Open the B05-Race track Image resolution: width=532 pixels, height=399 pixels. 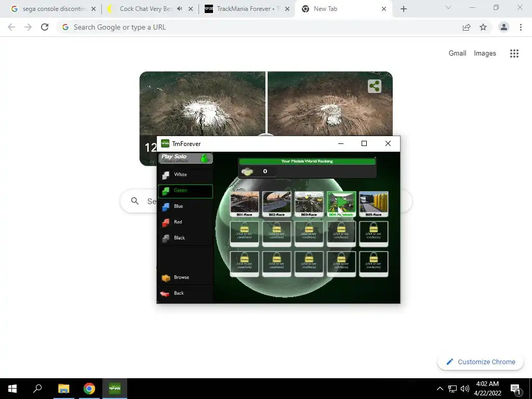point(374,204)
